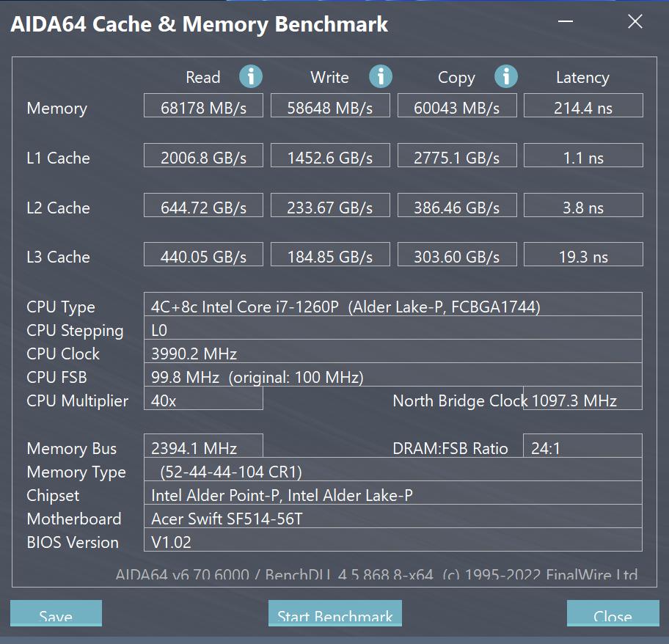Select the CPU Clock 3990.2 MHz field
The image size is (669, 644).
392,354
